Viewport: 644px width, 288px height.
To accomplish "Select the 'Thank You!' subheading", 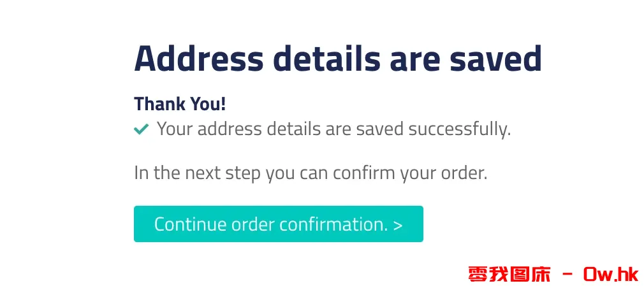I will click(180, 104).
